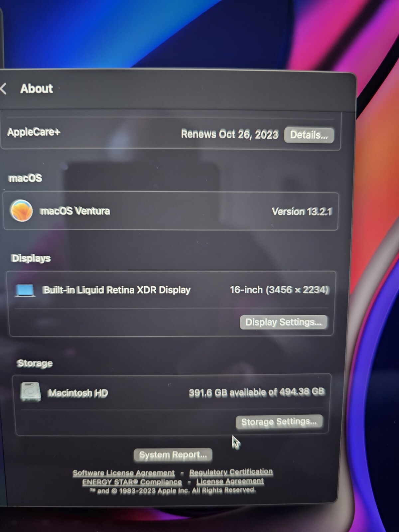Viewport: 399px width, 532px height.
Task: Open the ENERGY STAR Compliance link
Action: [132, 482]
